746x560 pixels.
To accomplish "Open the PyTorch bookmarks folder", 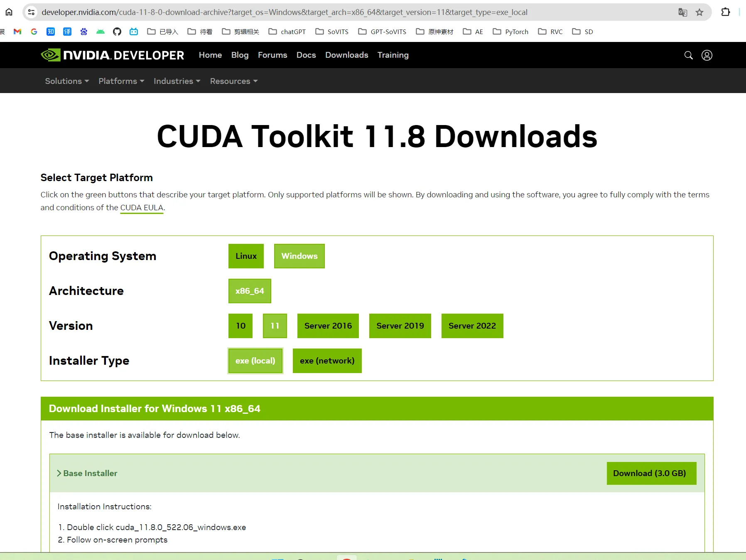I will 510,32.
